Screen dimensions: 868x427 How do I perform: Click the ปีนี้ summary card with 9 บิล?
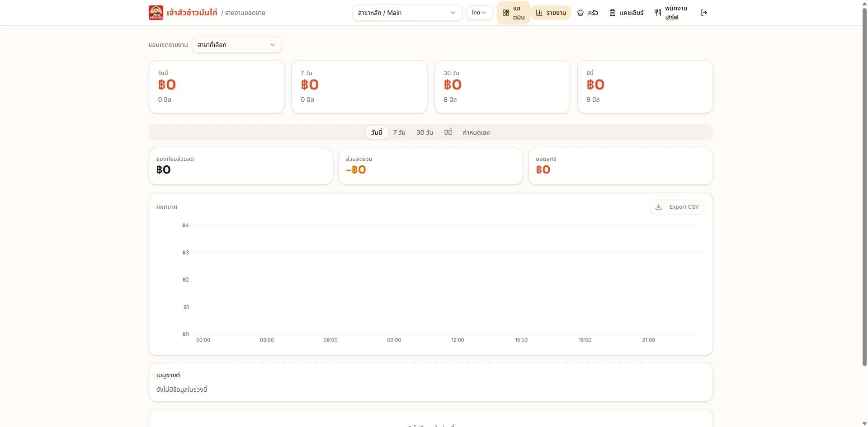pyautogui.click(x=645, y=87)
